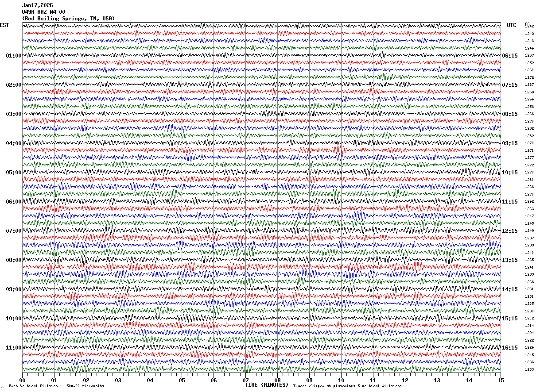The height and width of the screenshot is (392, 536).
Task: Click the DC offset value '1263'
Action: (x=529, y=209)
